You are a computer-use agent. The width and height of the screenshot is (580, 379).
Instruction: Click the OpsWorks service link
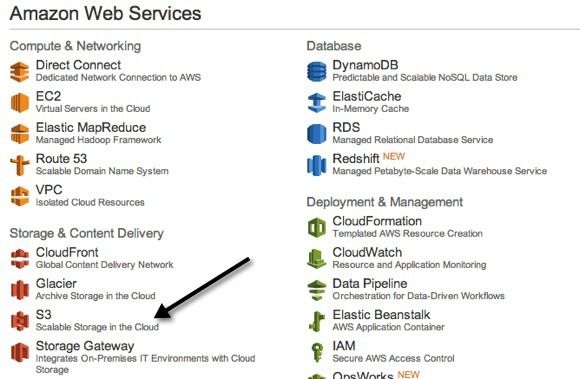click(x=362, y=375)
